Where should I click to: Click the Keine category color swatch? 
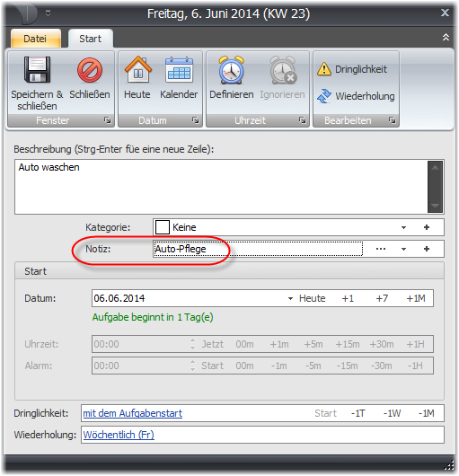click(x=163, y=227)
